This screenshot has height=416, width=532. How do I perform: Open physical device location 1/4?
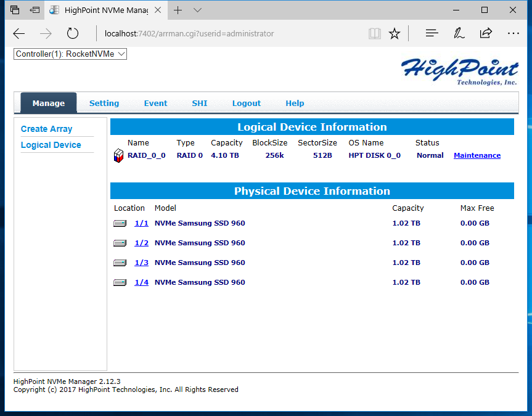[x=142, y=282]
